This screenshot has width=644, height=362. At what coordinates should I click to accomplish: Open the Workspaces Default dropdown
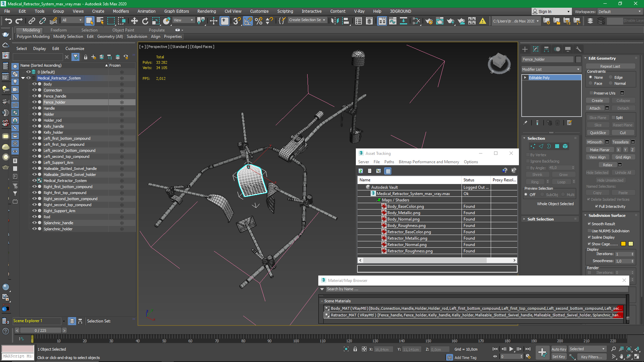(x=620, y=12)
